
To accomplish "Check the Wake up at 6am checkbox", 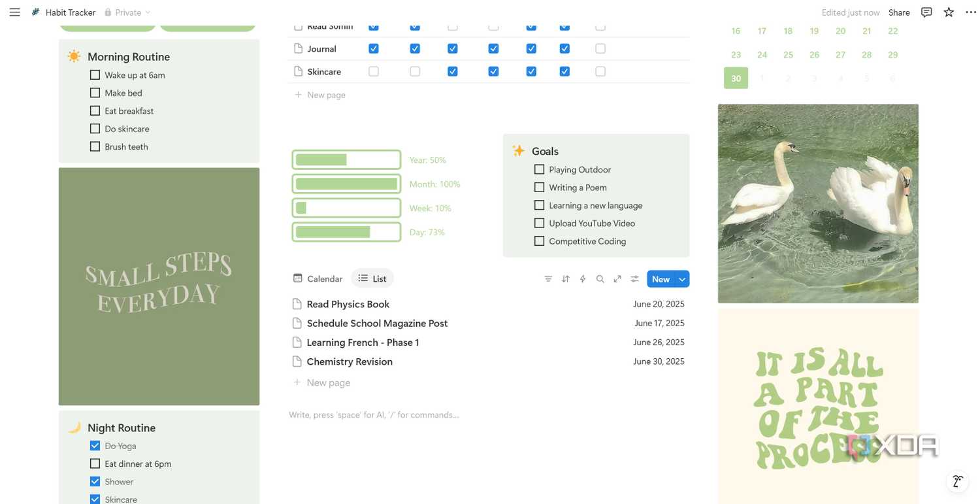I will (95, 75).
